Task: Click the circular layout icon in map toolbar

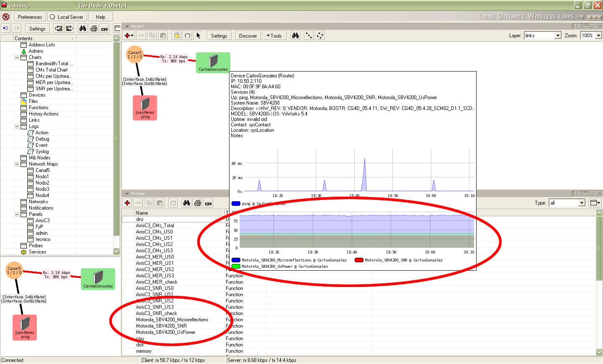Action: [x=320, y=36]
